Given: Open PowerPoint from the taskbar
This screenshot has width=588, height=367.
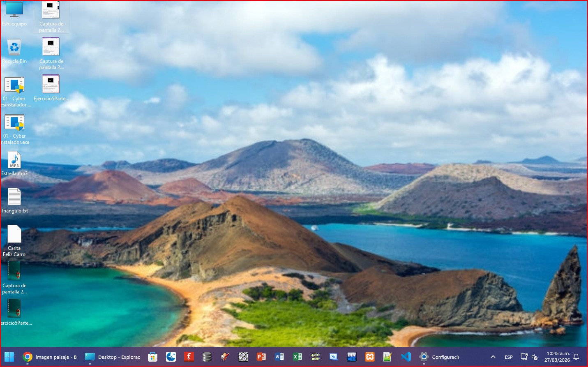Looking at the screenshot, I should click(261, 357).
